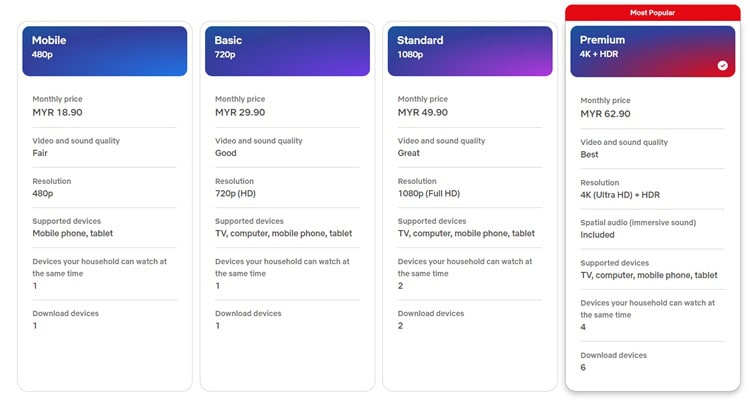Image resolution: width=750 pixels, height=400 pixels.
Task: Click 720p (HD) resolution text
Action: [x=235, y=194]
